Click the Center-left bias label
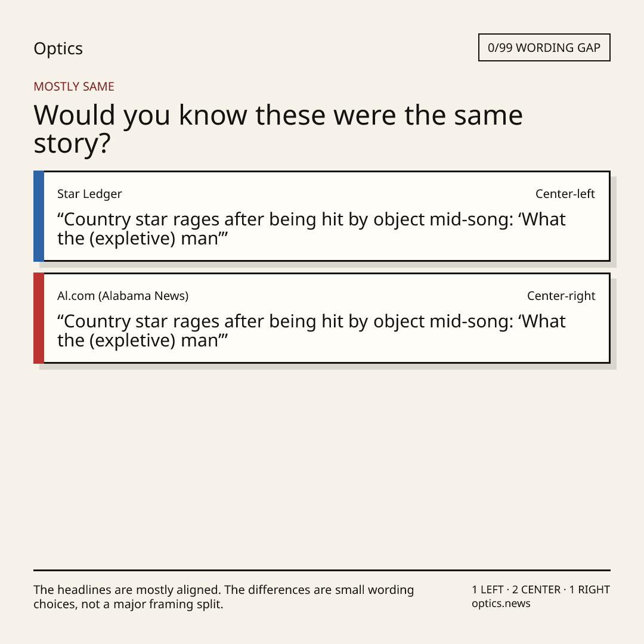The height and width of the screenshot is (644, 644). point(565,194)
